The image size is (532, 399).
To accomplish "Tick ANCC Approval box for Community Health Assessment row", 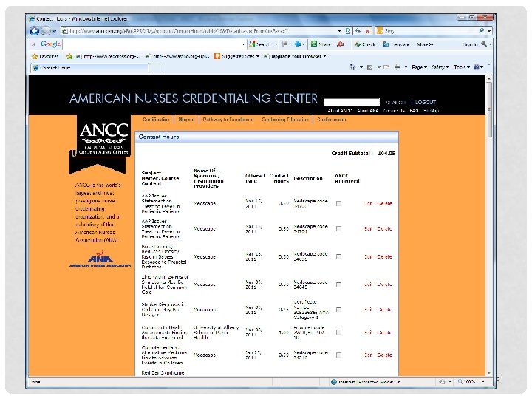I will (338, 332).
